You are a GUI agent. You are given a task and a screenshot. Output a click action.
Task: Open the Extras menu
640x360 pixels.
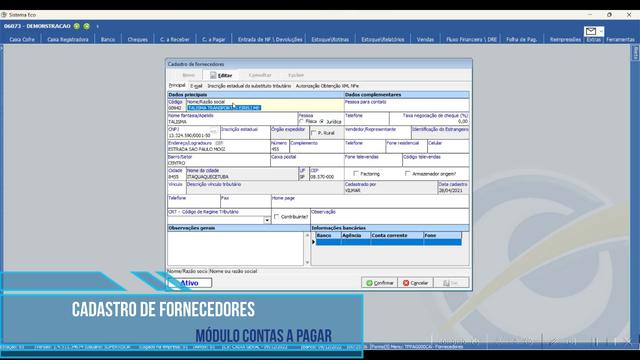(x=593, y=40)
